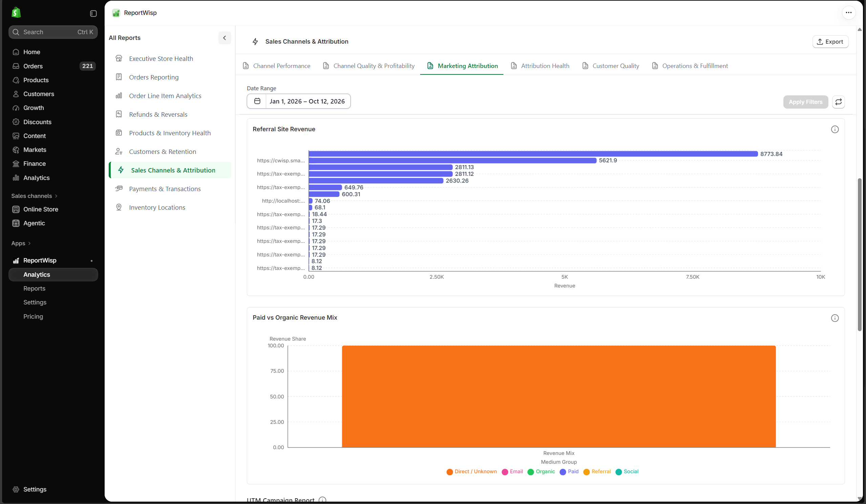Viewport: 866px width, 504px height.
Task: Open the three-dot more menu
Action: click(848, 13)
